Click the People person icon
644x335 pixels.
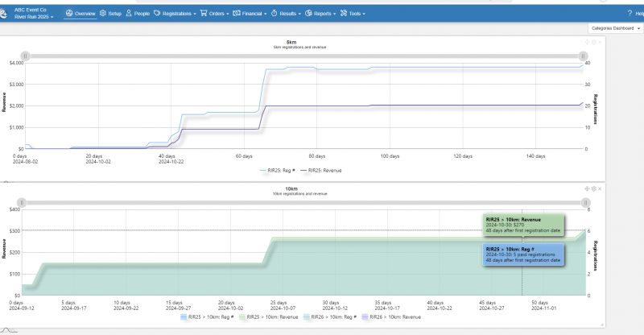(x=129, y=14)
